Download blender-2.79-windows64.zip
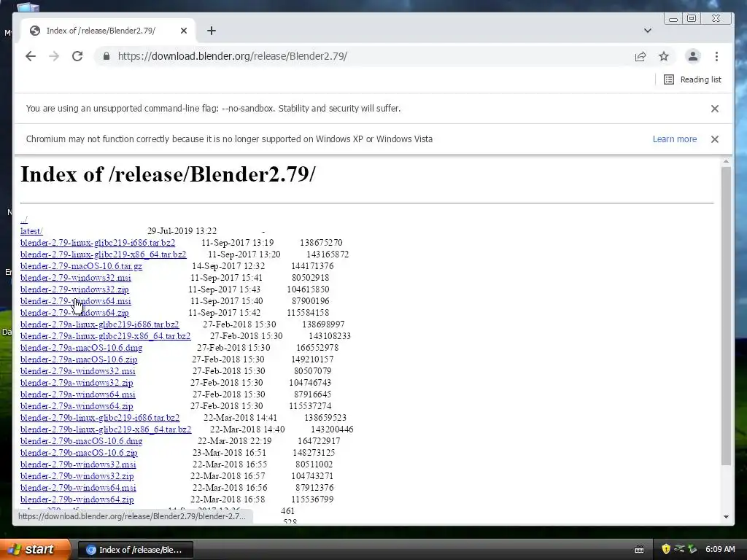 point(74,313)
